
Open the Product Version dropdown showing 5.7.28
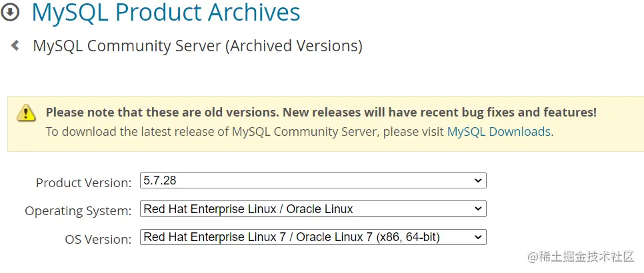313,180
